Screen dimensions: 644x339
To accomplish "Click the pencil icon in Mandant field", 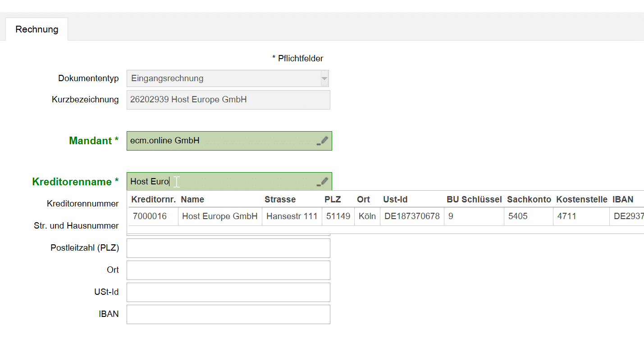I will [x=322, y=141].
